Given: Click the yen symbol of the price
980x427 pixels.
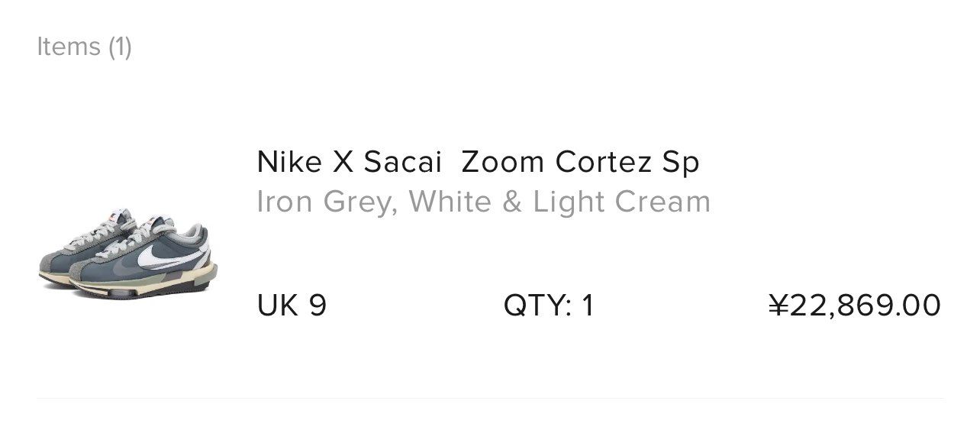Looking at the screenshot, I should [778, 306].
